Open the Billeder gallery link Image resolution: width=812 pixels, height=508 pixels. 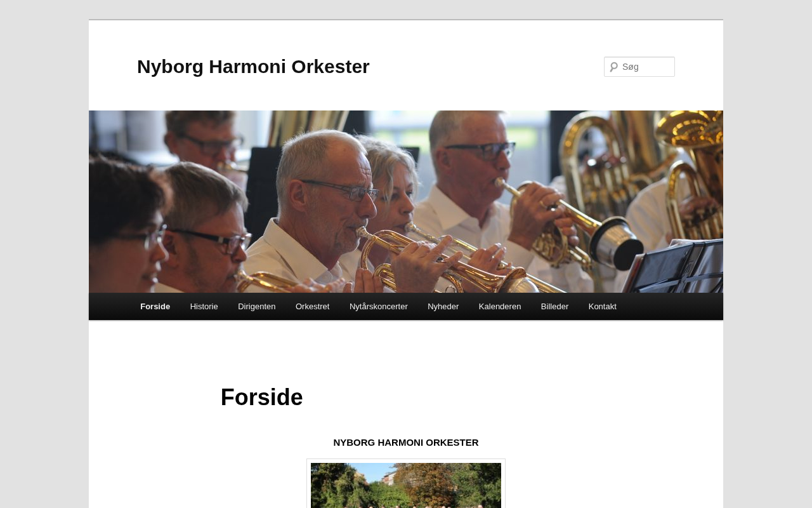[555, 307]
